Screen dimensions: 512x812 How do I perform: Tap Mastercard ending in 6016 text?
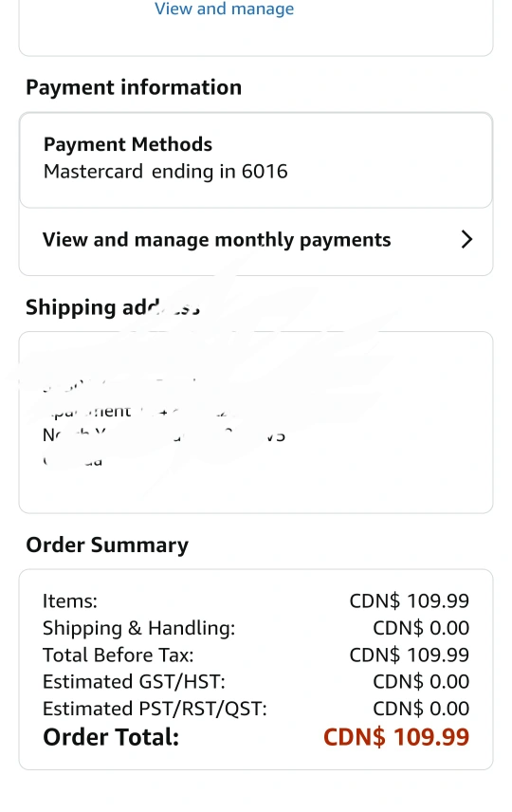click(x=165, y=172)
